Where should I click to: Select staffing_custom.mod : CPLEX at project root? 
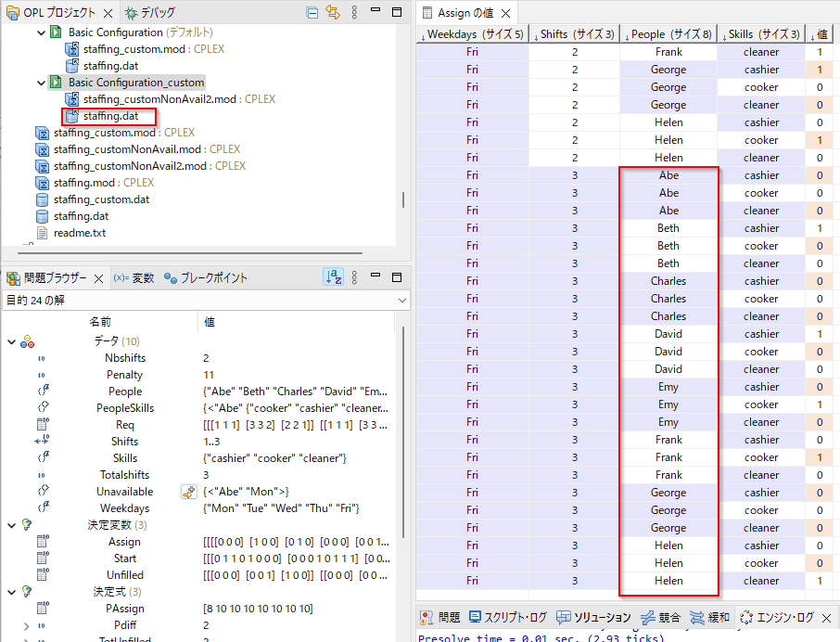[x=123, y=133]
